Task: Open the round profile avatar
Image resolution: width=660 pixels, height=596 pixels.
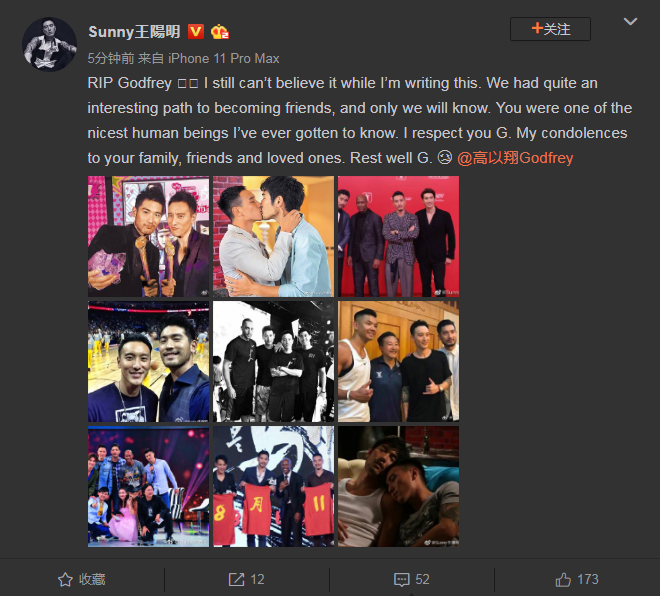Action: tap(50, 45)
